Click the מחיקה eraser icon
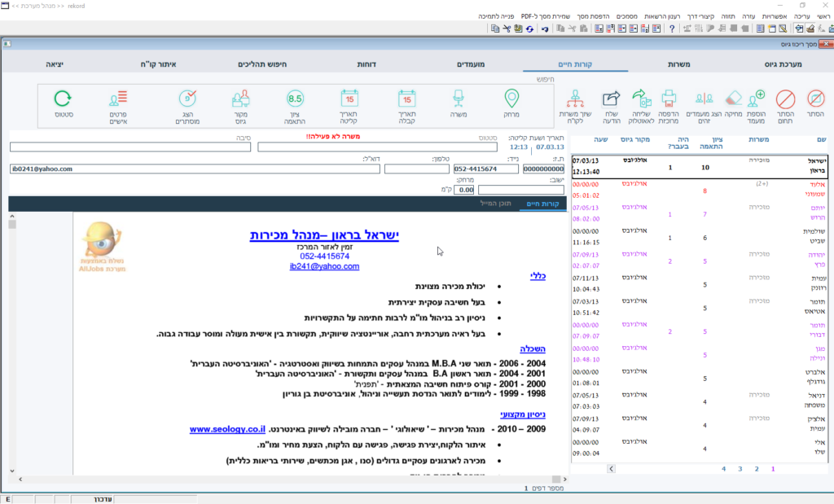 pos(734,99)
